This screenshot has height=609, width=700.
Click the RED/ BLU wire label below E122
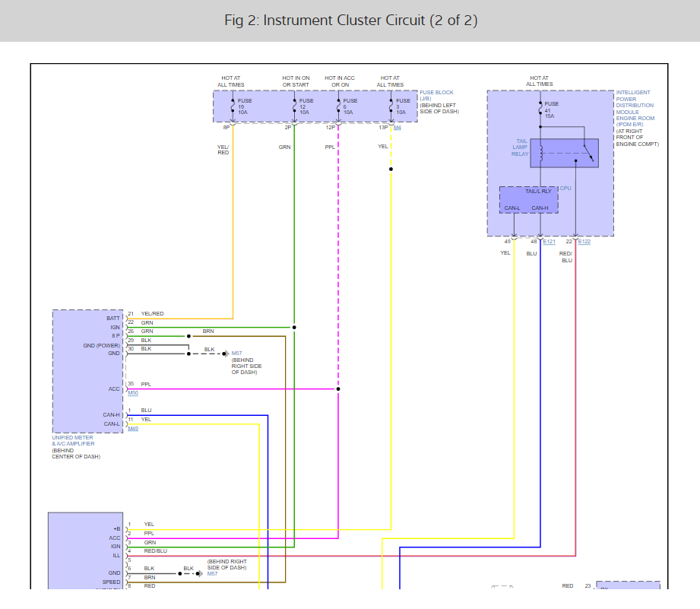click(x=566, y=257)
